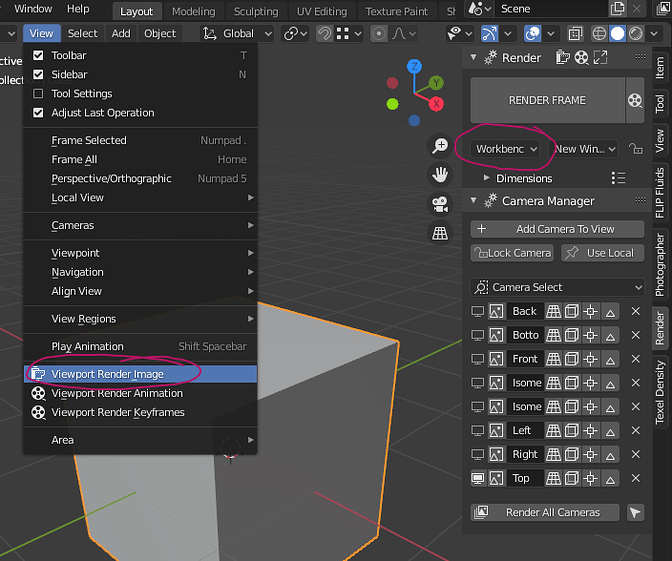Click the image icon of the Back camera
This screenshot has width=672, height=561.
coord(496,311)
